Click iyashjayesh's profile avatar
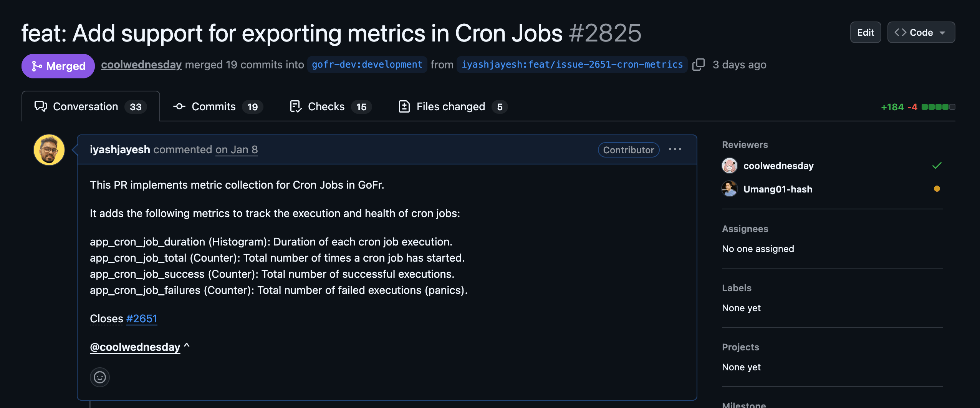Image resolution: width=980 pixels, height=408 pixels. [x=49, y=150]
